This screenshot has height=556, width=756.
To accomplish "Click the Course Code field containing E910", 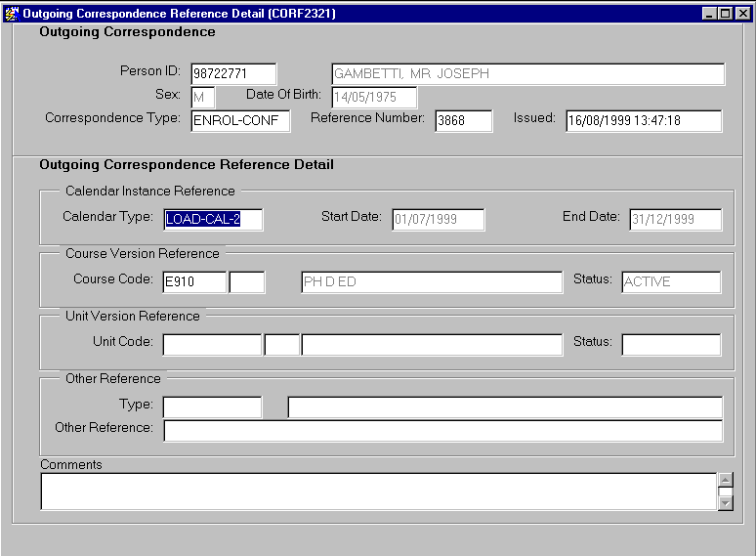I will pyautogui.click(x=194, y=282).
